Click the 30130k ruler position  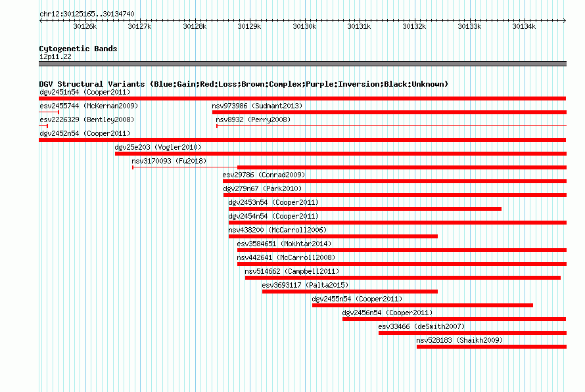[x=304, y=26]
